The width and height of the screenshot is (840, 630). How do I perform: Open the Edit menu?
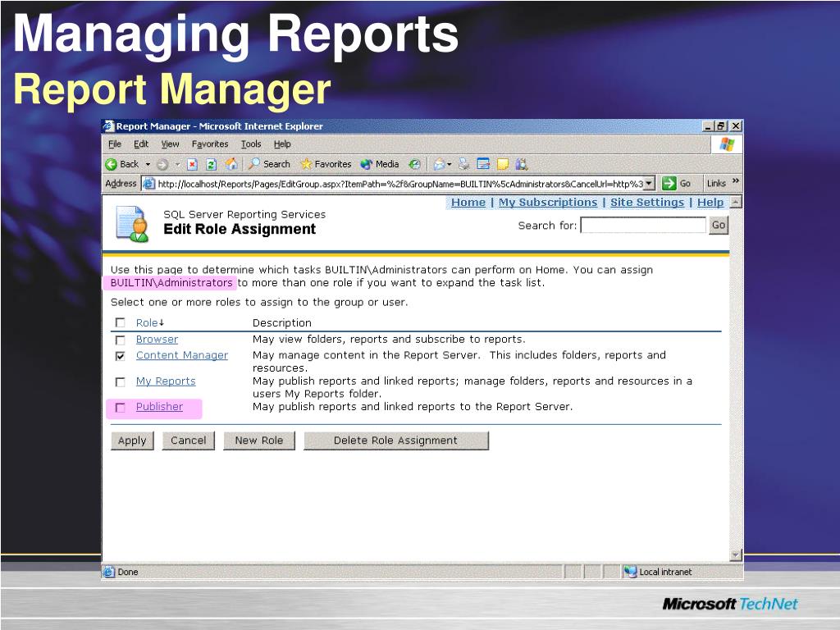pyautogui.click(x=141, y=144)
